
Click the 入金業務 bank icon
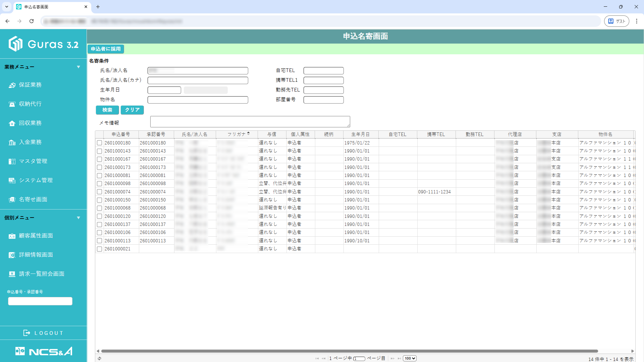click(12, 142)
